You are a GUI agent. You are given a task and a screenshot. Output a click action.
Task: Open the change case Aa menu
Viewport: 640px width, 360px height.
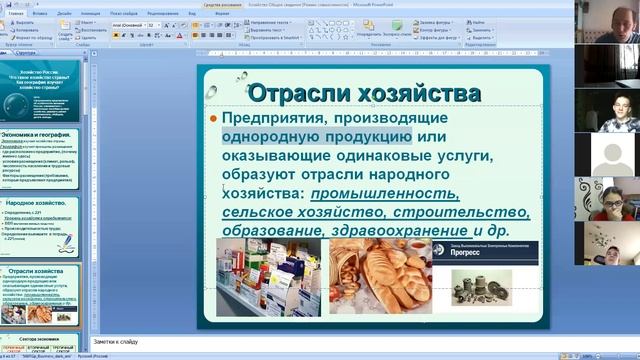[168, 36]
